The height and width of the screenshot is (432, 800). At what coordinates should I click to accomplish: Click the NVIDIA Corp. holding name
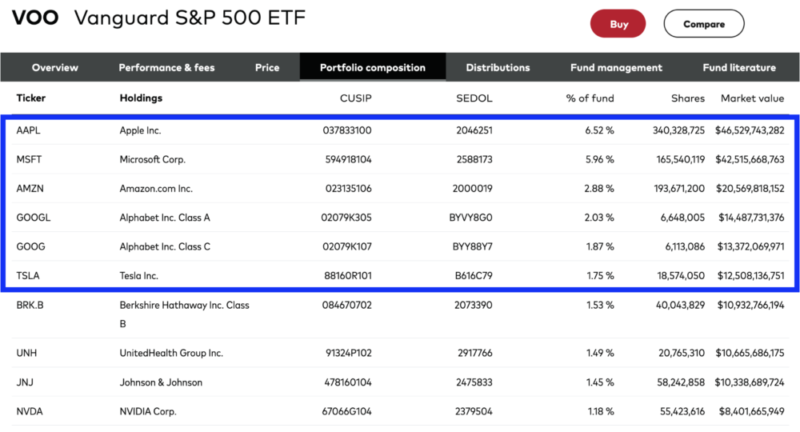click(x=148, y=412)
